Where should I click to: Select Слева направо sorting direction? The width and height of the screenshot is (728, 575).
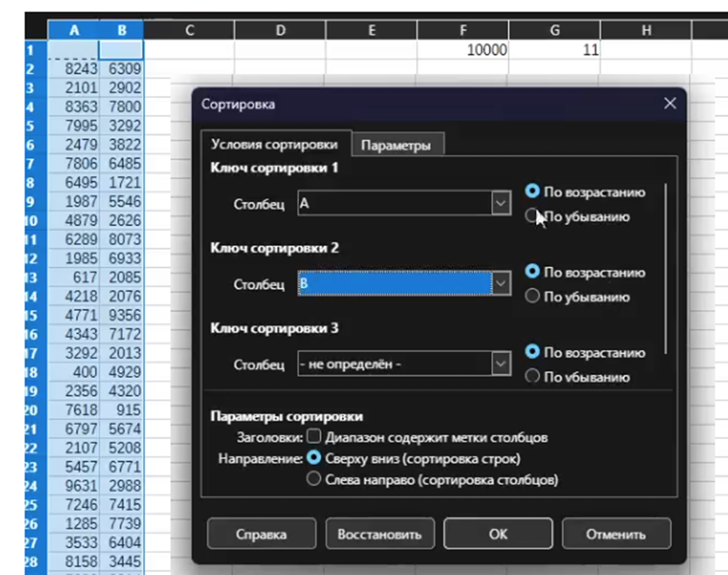tap(314, 479)
